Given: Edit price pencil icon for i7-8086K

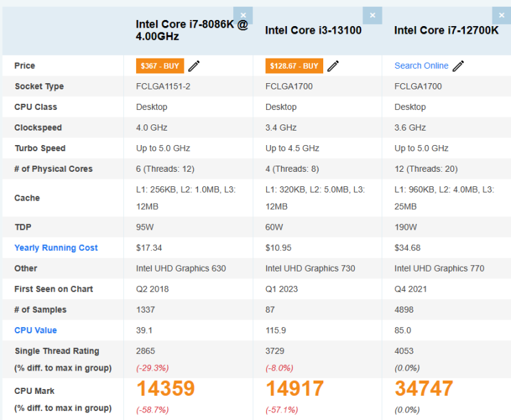Looking at the screenshot, I should (x=194, y=66).
